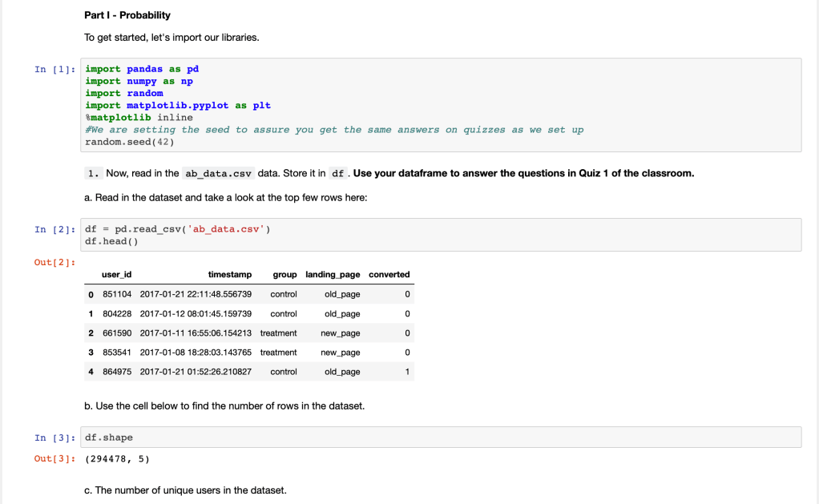Select the In [3] cell prompt
819x504 pixels.
(54, 438)
